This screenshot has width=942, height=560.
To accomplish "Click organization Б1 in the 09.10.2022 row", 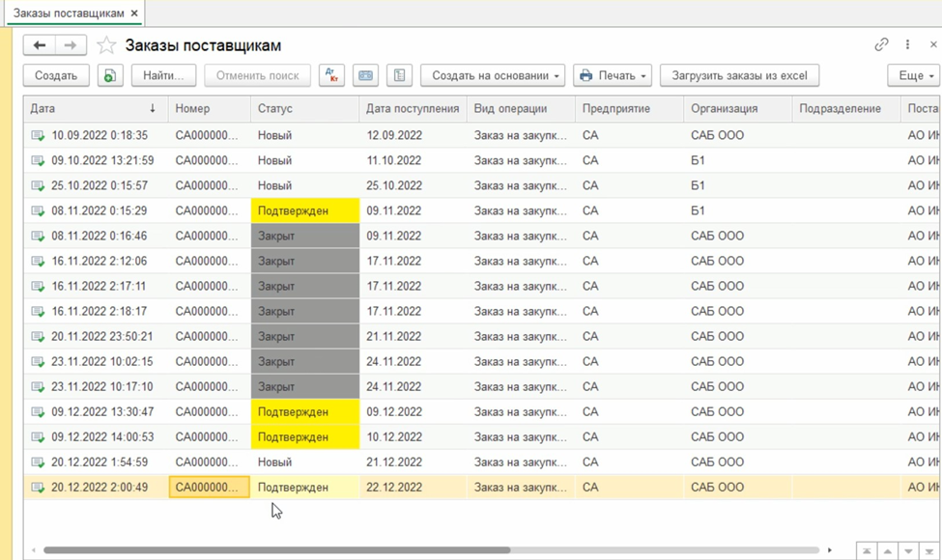I will 698,161.
